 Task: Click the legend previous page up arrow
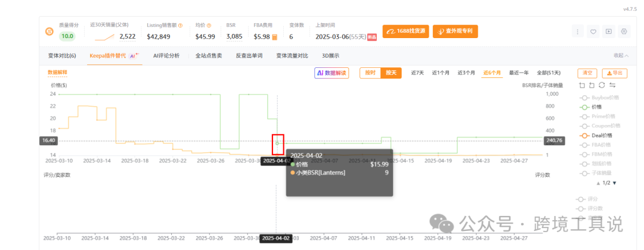[x=598, y=183]
